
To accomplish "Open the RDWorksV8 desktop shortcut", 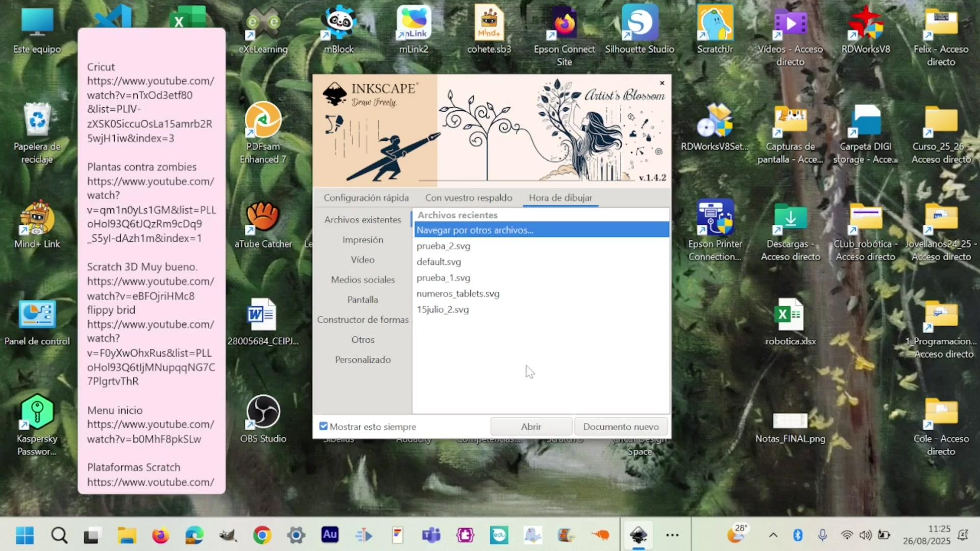I will pos(866,31).
